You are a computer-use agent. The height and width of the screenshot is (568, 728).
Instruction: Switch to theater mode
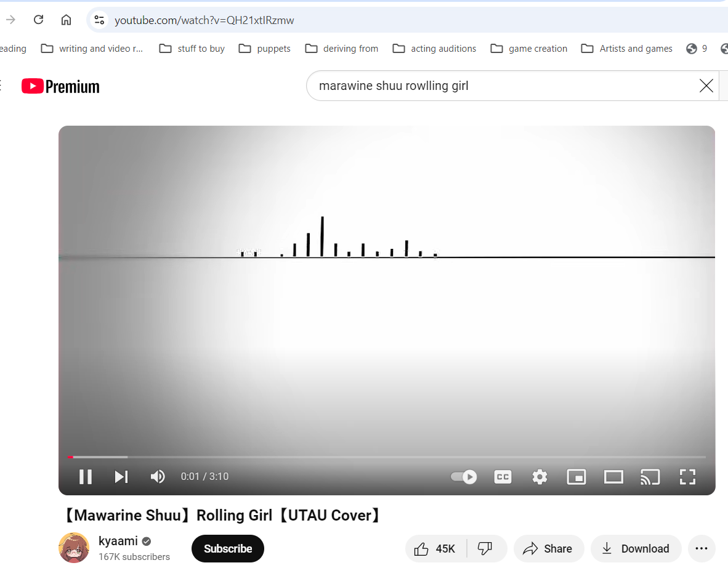coord(613,476)
